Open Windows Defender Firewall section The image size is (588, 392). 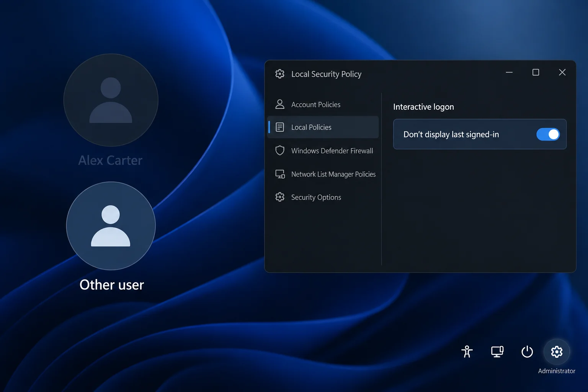coord(323,151)
